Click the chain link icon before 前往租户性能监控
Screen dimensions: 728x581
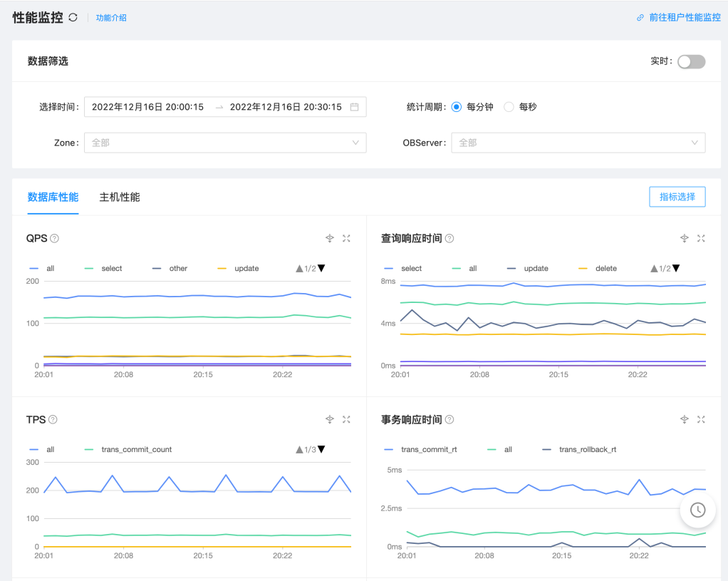point(640,18)
